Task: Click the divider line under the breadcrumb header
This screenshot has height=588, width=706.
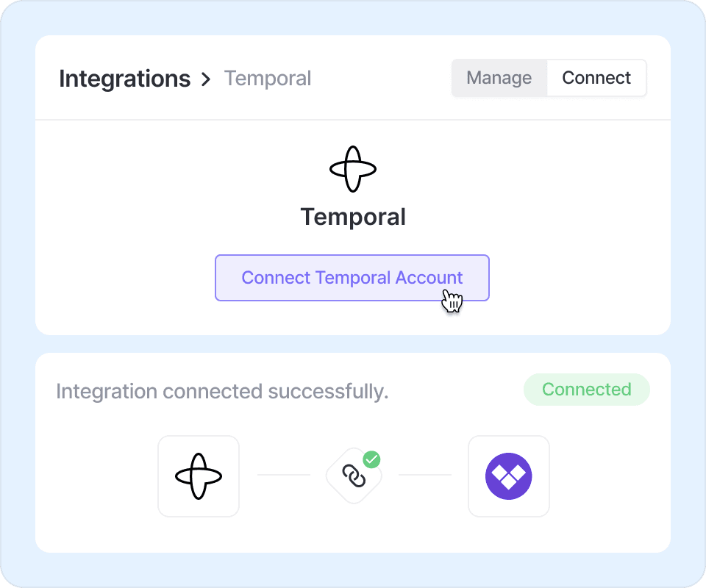Action: (353, 120)
